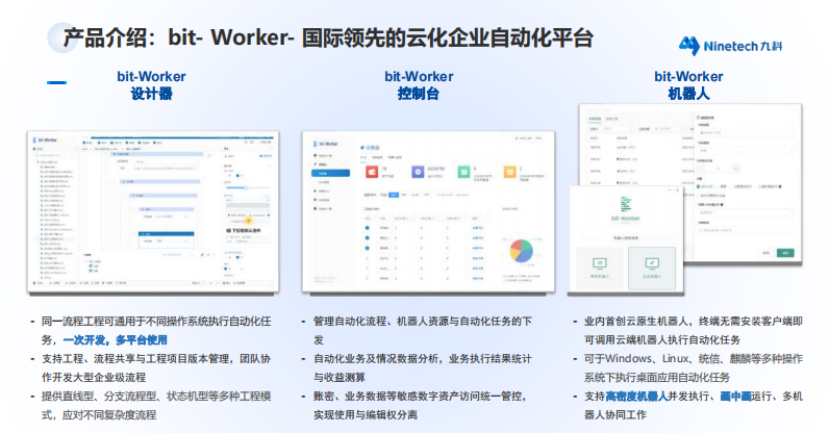Click the blue text "一次开发，多平台使用"
831x434 pixels.
tap(115, 340)
